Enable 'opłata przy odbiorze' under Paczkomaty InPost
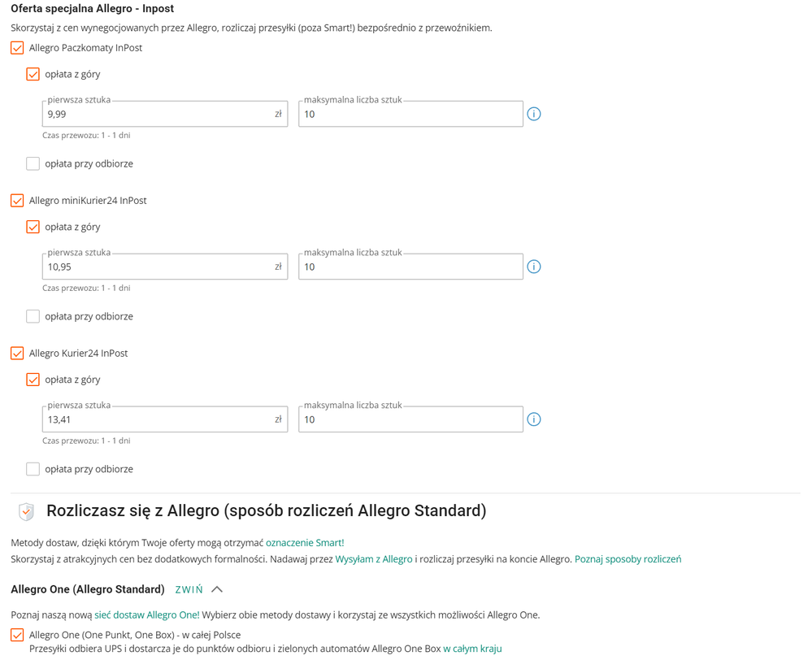812x660 pixels. click(33, 163)
